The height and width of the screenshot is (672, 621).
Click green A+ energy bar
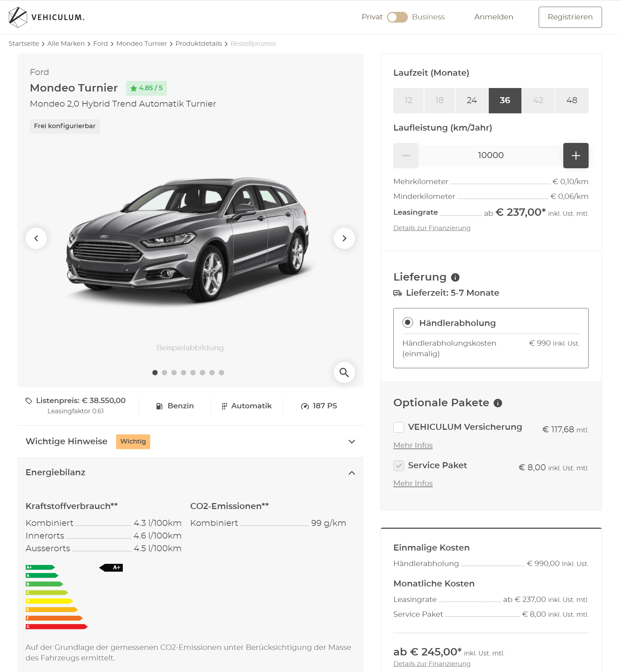coord(40,567)
